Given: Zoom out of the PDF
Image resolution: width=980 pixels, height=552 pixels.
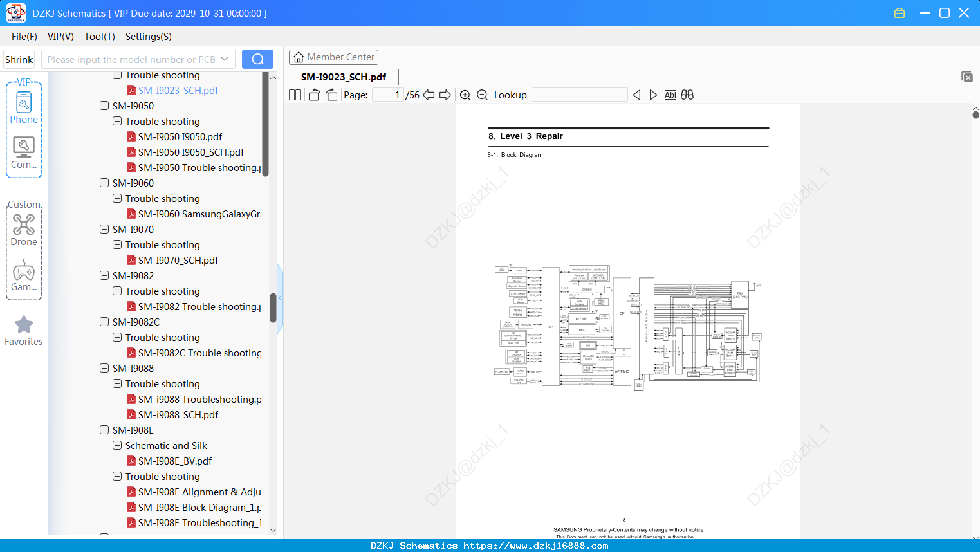Looking at the screenshot, I should click(x=482, y=95).
